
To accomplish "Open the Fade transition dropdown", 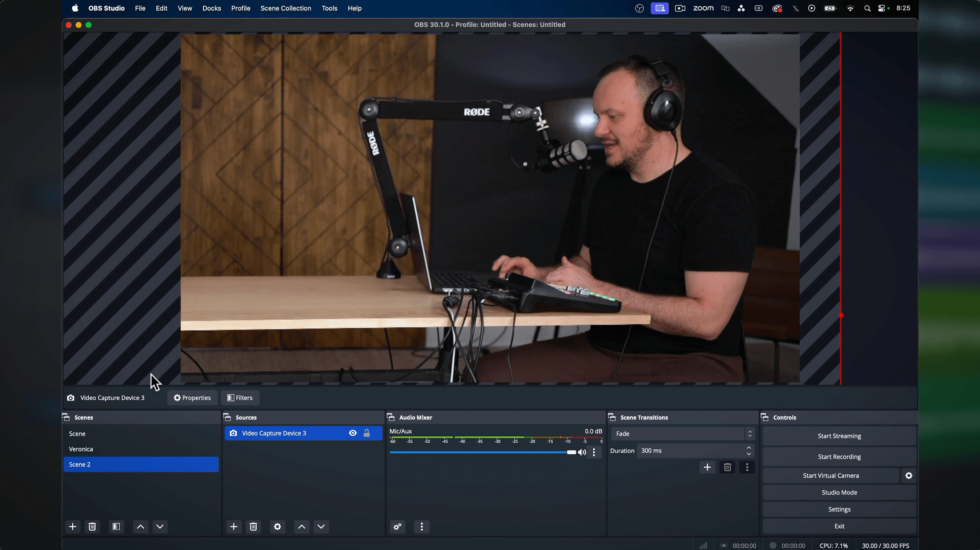I will (682, 434).
